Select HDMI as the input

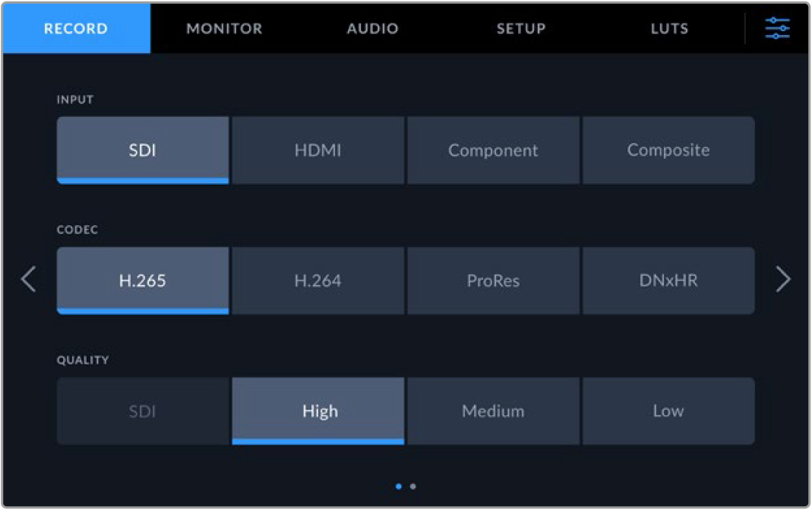(318, 150)
